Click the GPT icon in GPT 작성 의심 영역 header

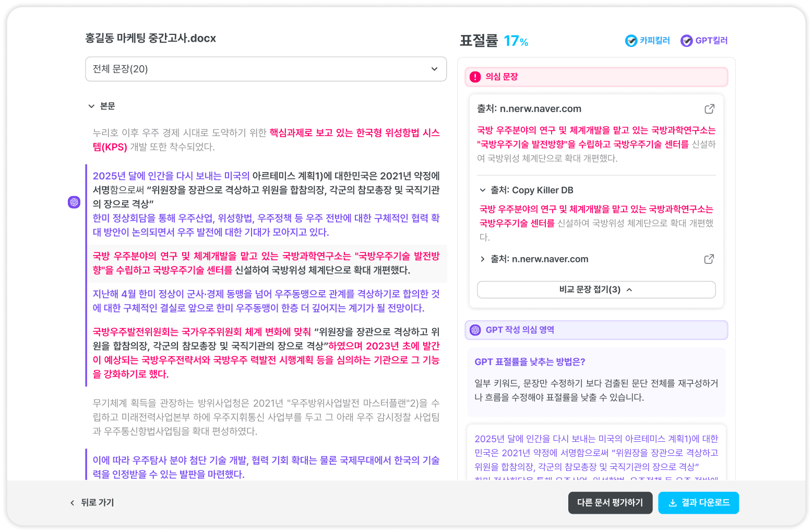click(475, 330)
